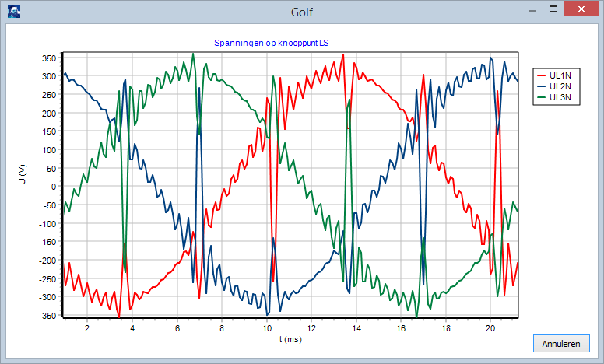The width and height of the screenshot is (604, 364).
Task: Click the -350 tick on the voltage axis
Action: pyautogui.click(x=48, y=316)
